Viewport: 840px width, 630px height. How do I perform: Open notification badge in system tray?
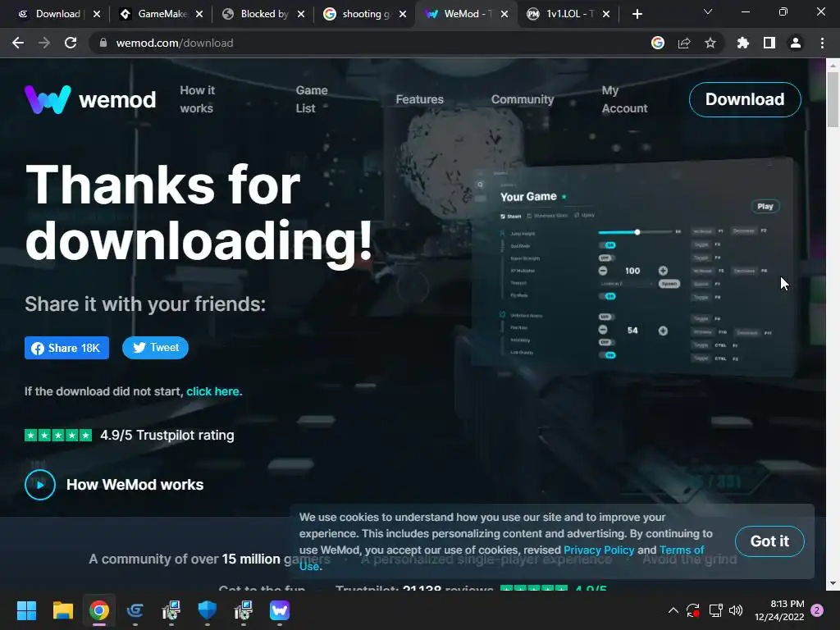[817, 610]
